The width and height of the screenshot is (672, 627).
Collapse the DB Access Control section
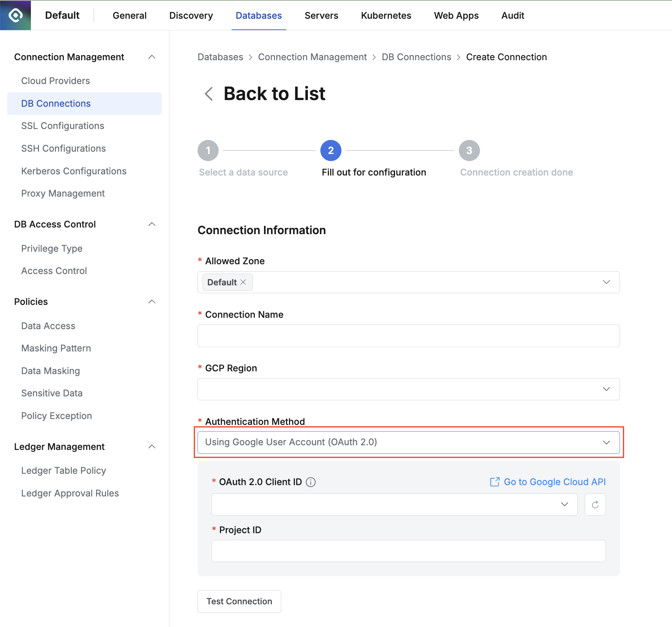click(152, 224)
